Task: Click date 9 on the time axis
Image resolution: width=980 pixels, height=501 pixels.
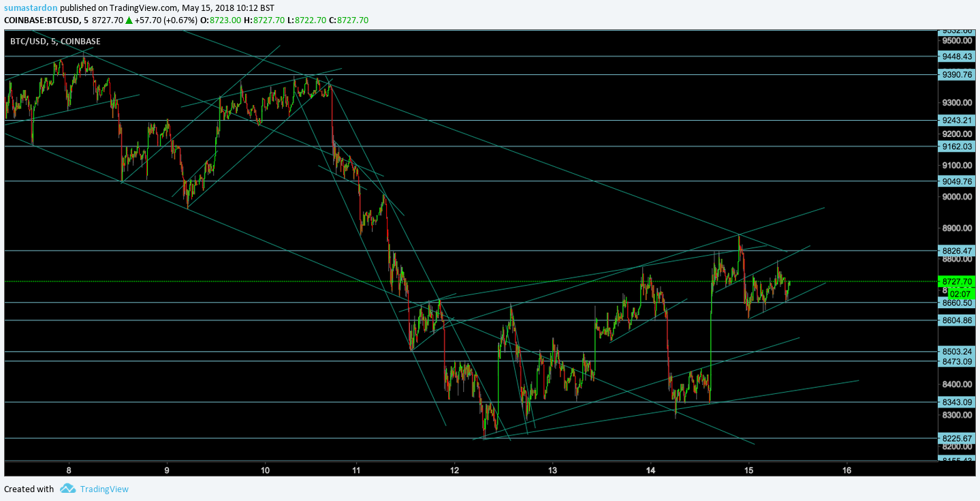Action: coord(167,470)
